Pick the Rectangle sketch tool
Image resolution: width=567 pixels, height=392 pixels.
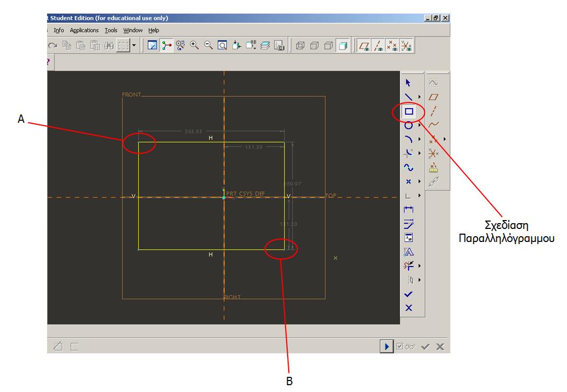tap(409, 111)
